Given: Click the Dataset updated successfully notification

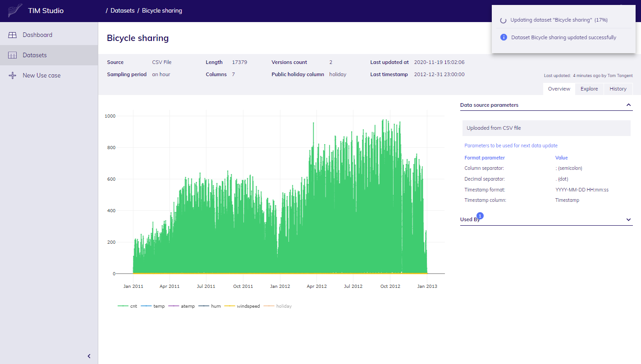Looking at the screenshot, I should point(563,37).
